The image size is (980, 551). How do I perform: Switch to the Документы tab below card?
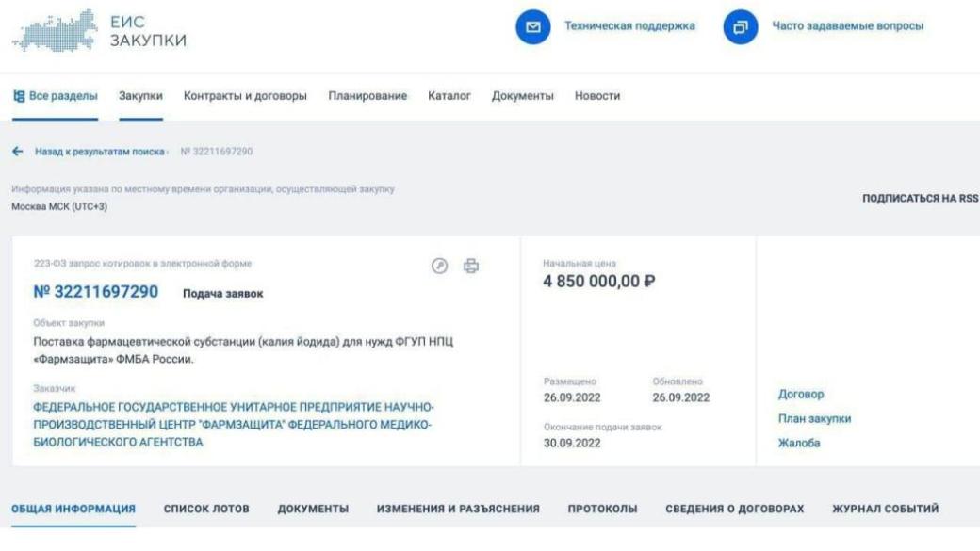313,510
